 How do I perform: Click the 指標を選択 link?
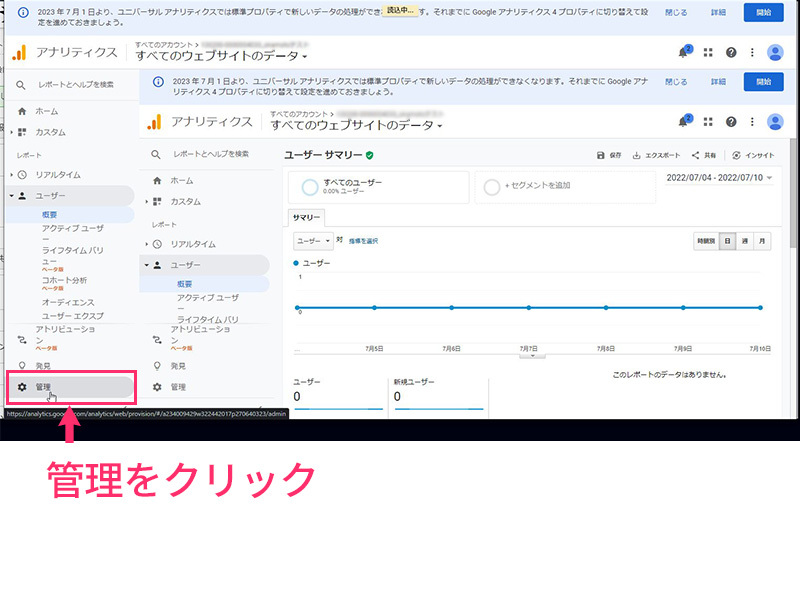coord(363,241)
